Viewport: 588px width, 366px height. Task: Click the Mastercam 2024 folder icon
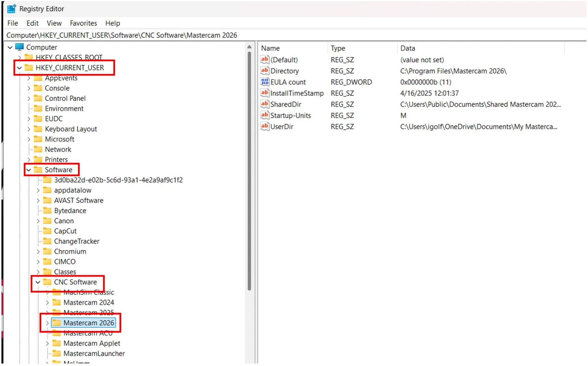57,303
